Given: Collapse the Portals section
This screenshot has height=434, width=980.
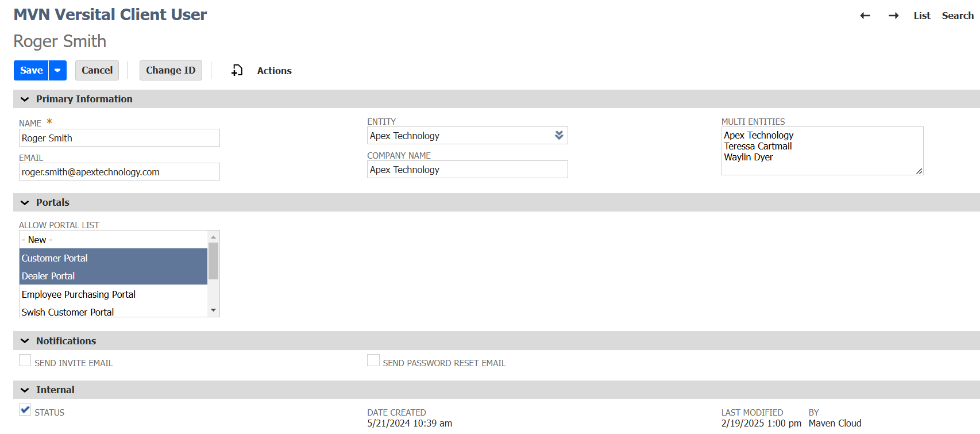Looking at the screenshot, I should 25,202.
